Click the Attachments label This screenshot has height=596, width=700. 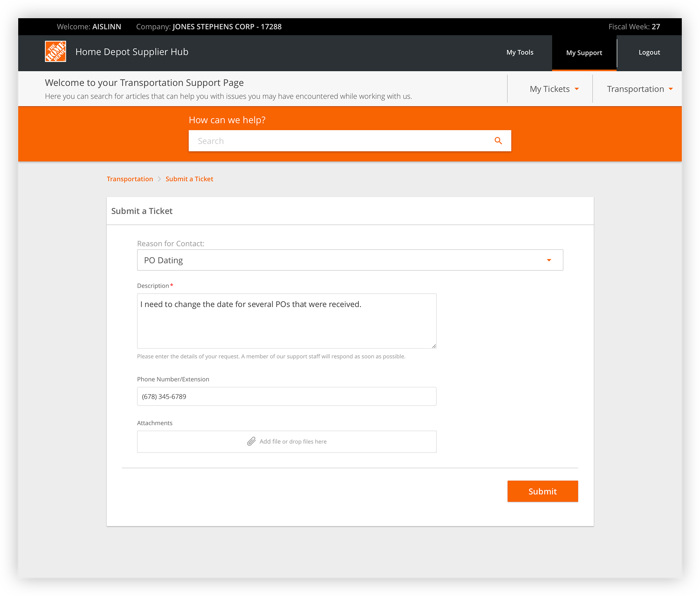pos(155,423)
